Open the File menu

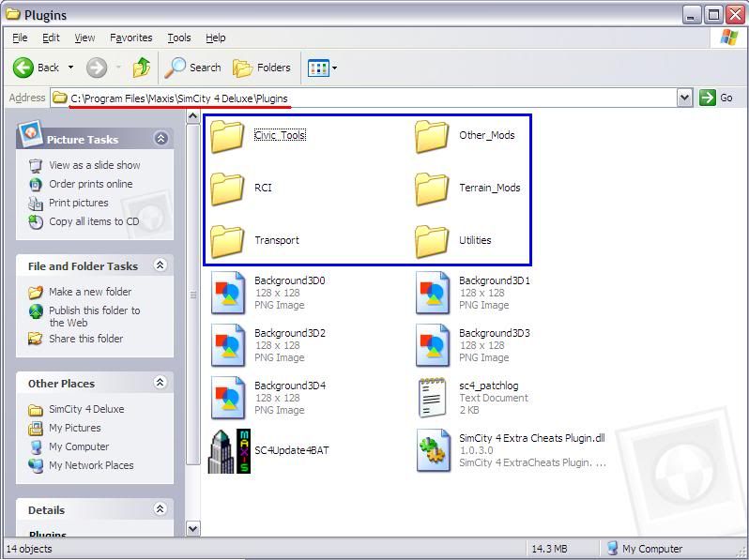(20, 38)
